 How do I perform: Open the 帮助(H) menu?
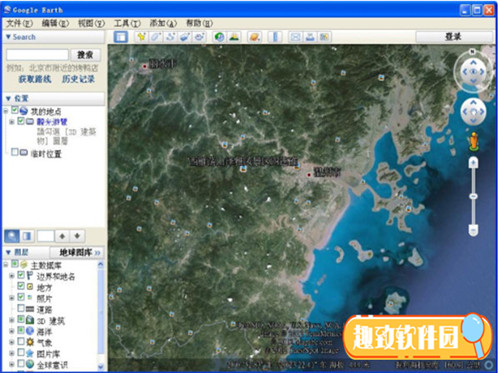pyautogui.click(x=199, y=23)
